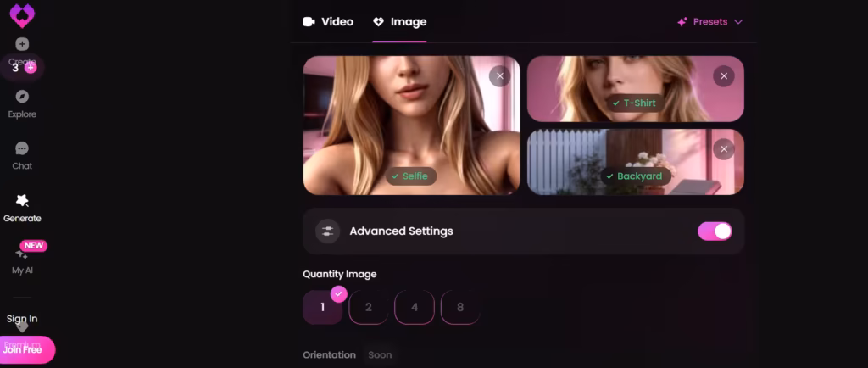Select quantity 1 image
The width and height of the screenshot is (868, 368).
click(x=323, y=307)
